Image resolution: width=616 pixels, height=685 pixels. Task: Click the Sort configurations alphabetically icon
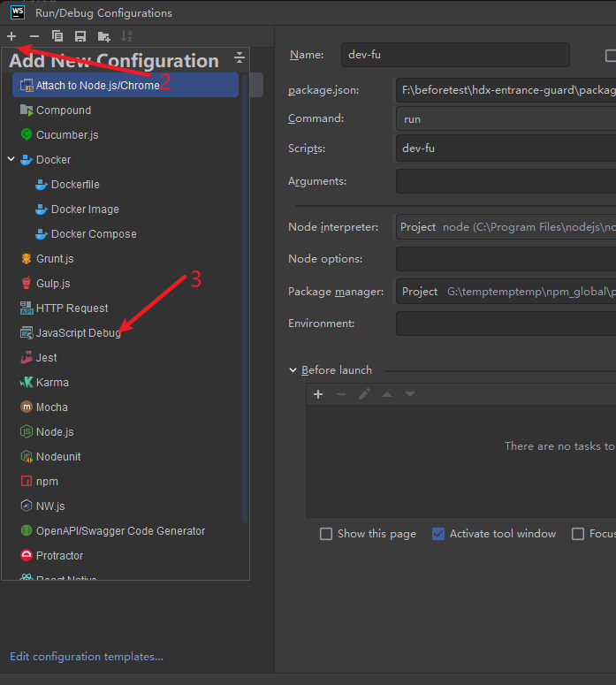point(126,36)
